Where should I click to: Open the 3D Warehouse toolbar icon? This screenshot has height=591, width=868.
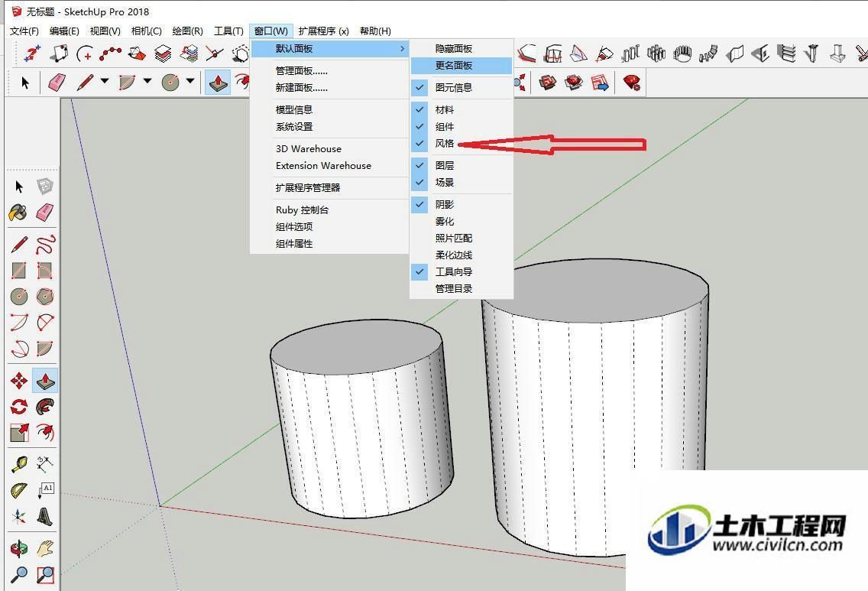coord(548,83)
